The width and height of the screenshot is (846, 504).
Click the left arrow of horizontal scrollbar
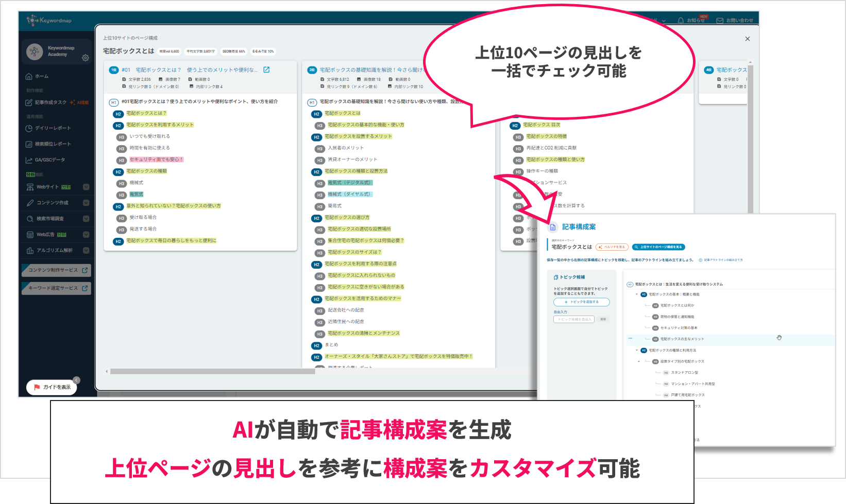tap(107, 371)
